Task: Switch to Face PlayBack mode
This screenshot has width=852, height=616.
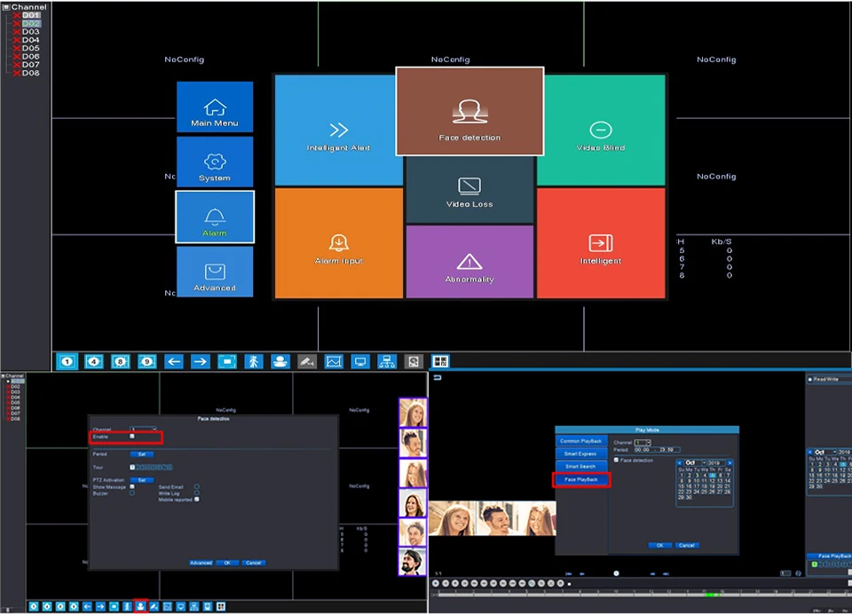Action: (x=580, y=479)
